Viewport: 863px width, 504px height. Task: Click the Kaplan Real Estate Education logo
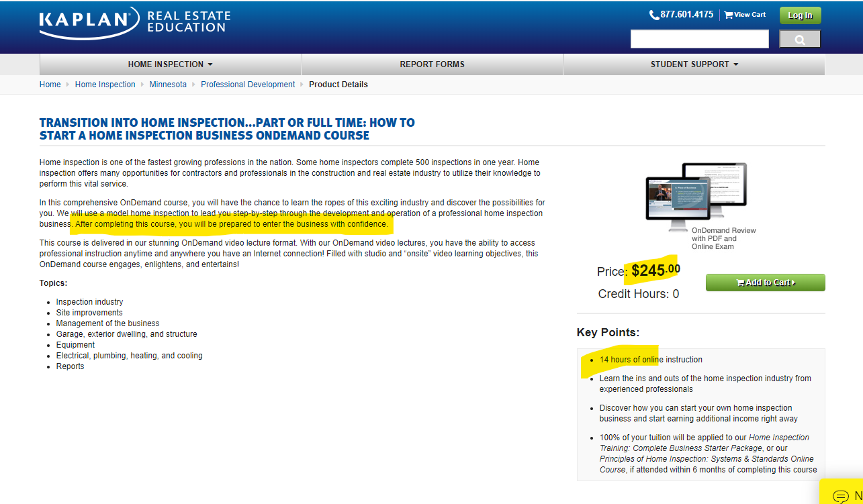point(135,22)
